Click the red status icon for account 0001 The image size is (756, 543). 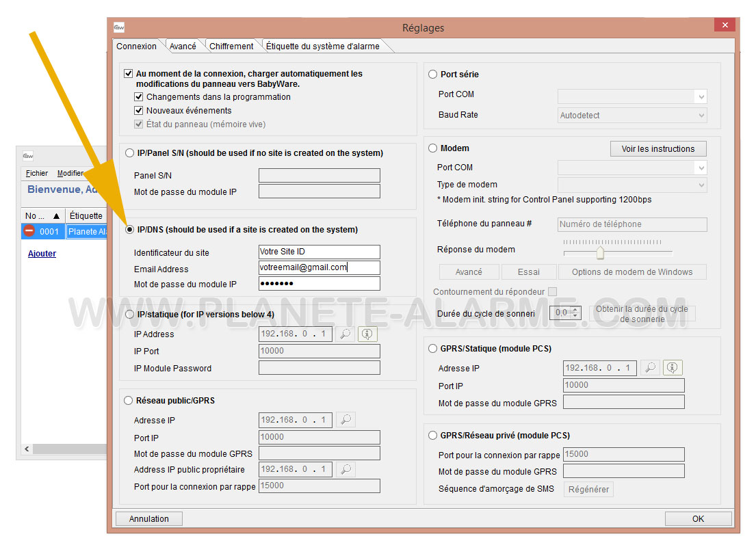[x=29, y=230]
